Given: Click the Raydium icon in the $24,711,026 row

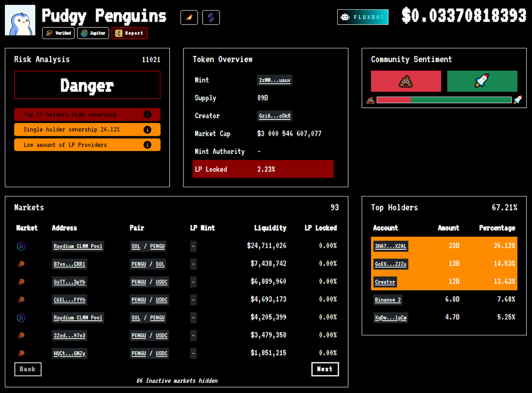Looking at the screenshot, I should pos(21,246).
